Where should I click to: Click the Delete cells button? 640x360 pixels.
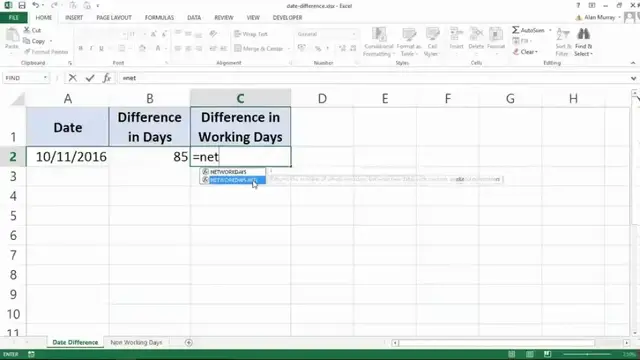tap(476, 38)
